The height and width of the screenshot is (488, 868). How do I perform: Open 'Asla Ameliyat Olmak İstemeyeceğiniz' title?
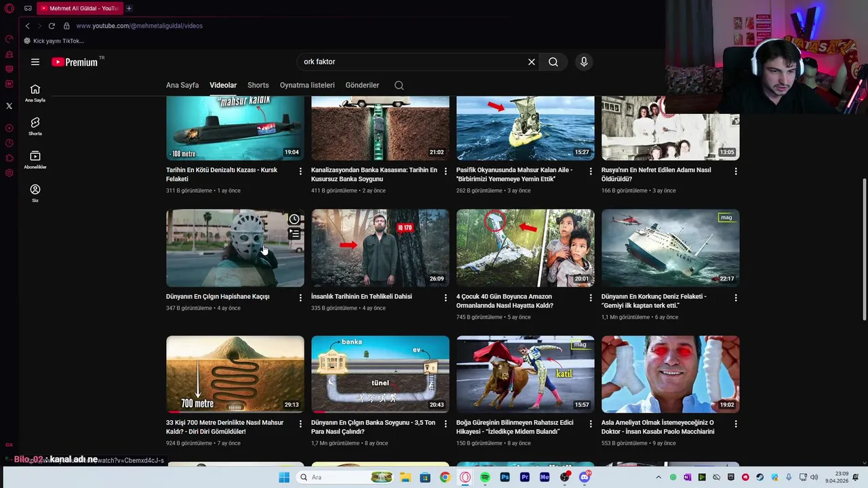click(x=658, y=427)
